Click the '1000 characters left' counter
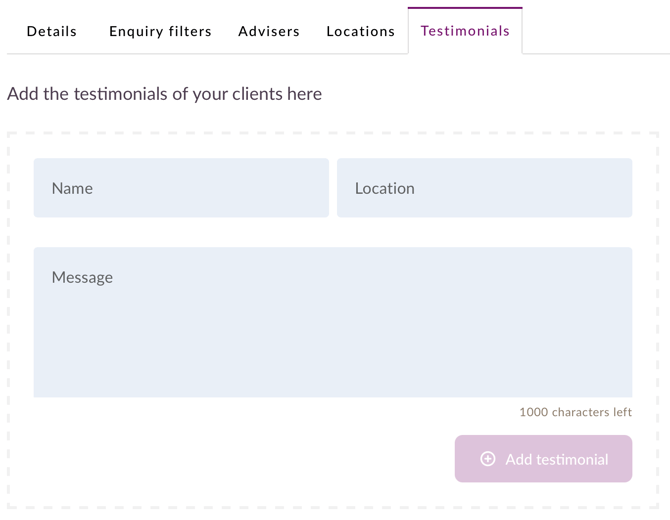This screenshot has width=670, height=520. click(575, 412)
